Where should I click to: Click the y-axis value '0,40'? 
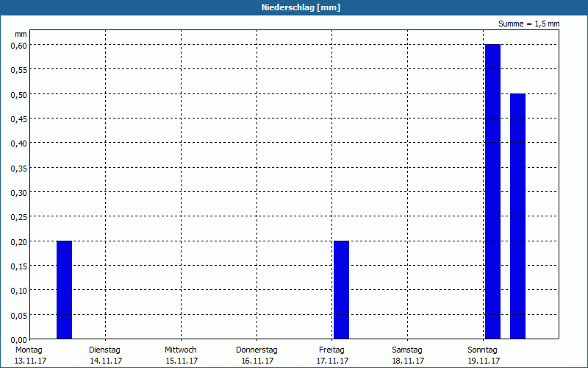[x=19, y=144]
